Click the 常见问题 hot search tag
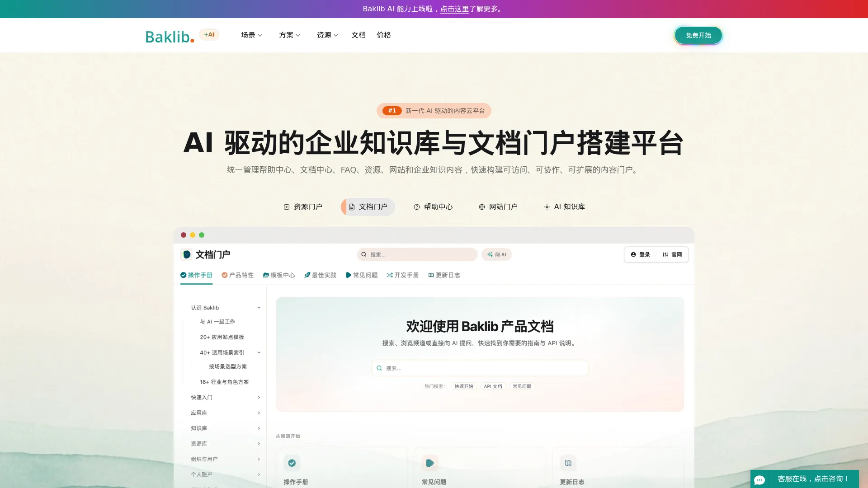Viewport: 868px width, 488px height. coord(522,386)
